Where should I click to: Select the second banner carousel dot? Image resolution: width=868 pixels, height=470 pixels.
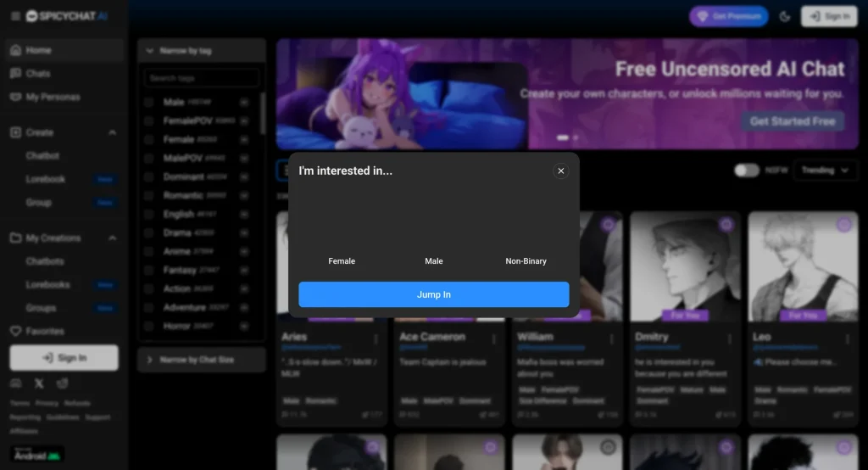576,137
